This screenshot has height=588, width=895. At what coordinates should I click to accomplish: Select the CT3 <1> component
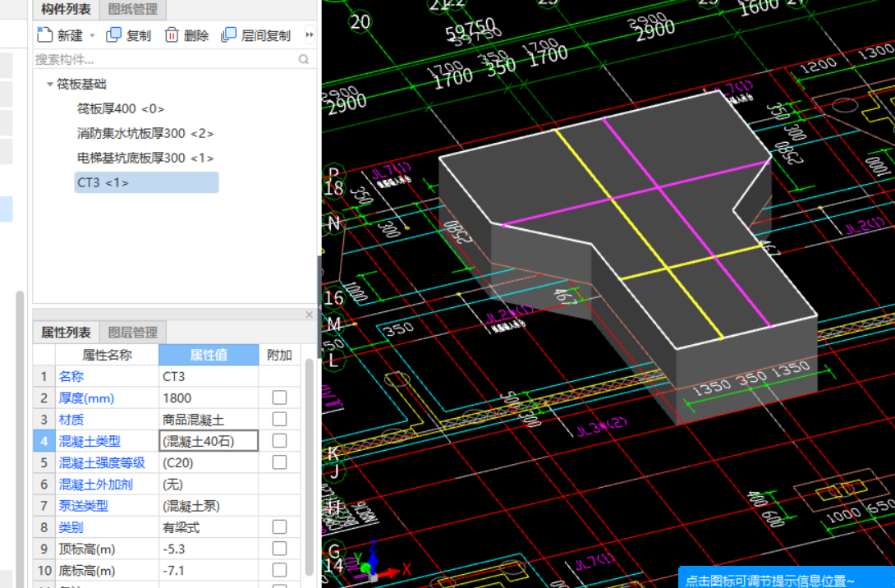click(x=146, y=182)
